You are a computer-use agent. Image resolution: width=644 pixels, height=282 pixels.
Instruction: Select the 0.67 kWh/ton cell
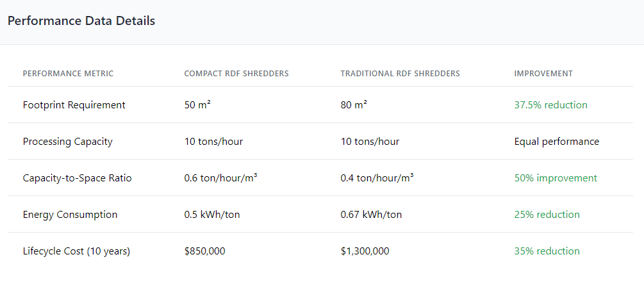371,215
